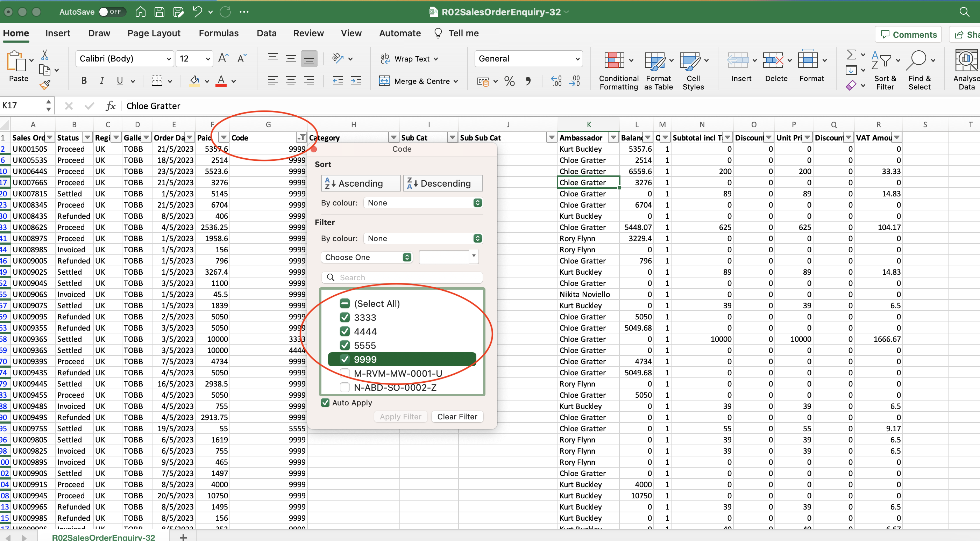Open the Page Layout tab
The height and width of the screenshot is (541, 980).
click(x=154, y=34)
